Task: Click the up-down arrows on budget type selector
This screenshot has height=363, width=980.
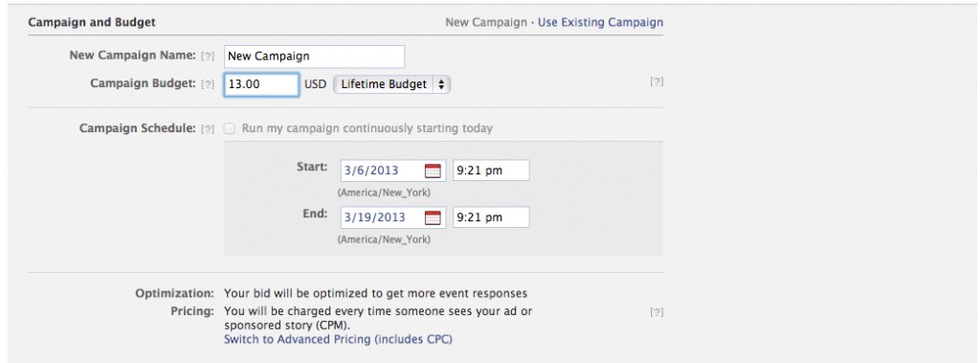Action: coord(441,84)
